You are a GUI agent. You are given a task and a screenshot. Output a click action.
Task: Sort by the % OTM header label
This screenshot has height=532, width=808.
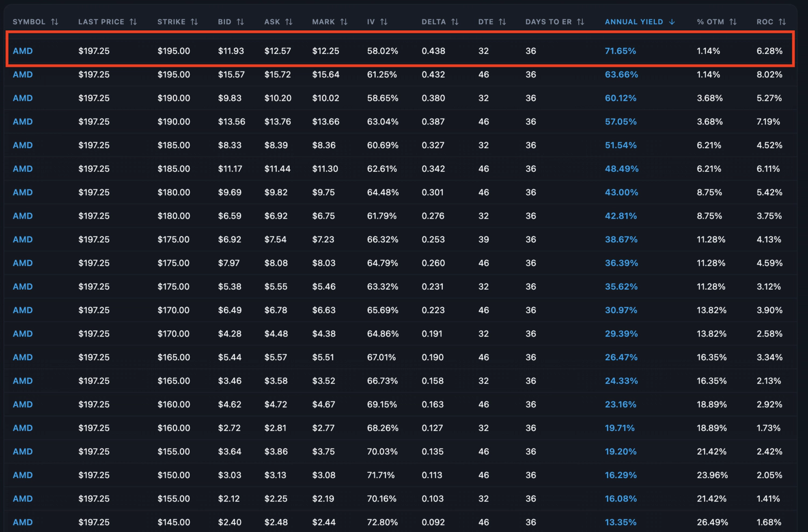pyautogui.click(x=710, y=22)
